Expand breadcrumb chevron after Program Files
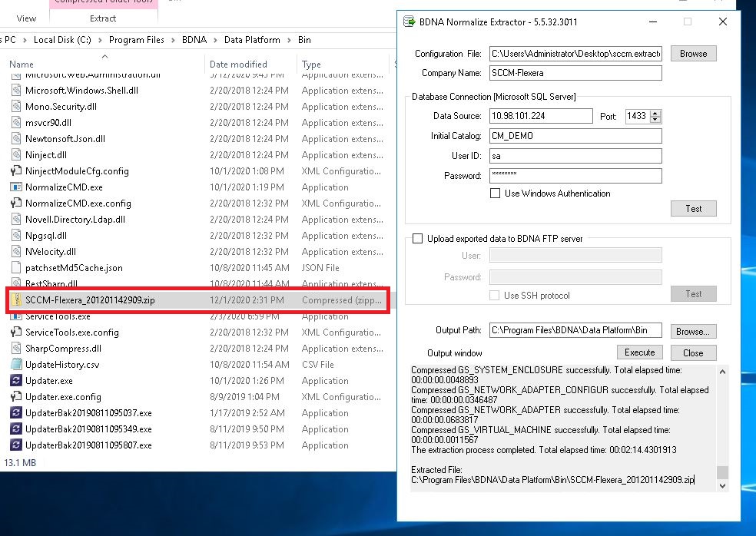 pyautogui.click(x=173, y=40)
